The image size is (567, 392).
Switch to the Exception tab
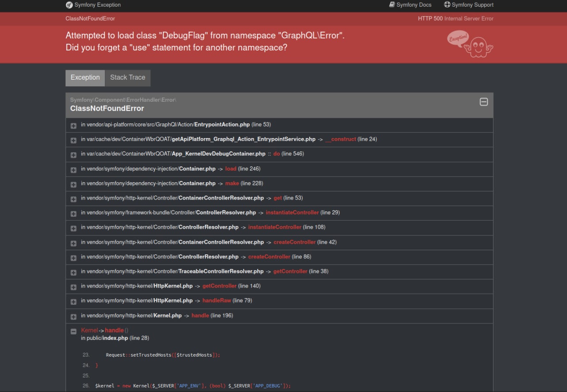point(85,77)
